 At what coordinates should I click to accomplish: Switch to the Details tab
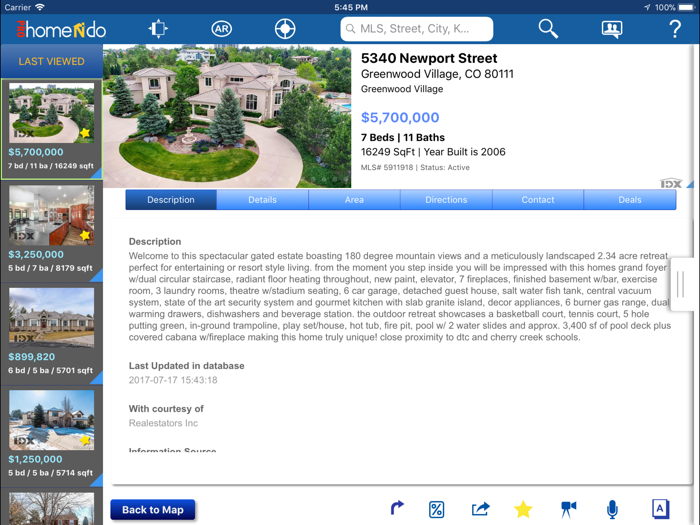[262, 200]
